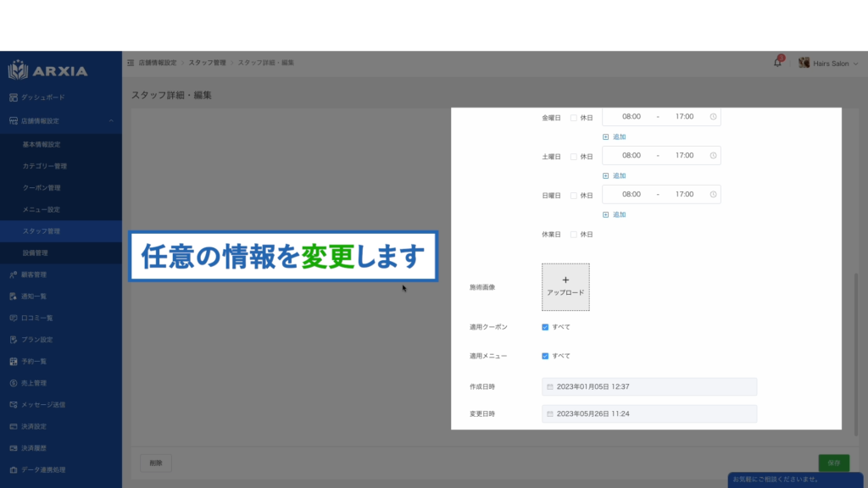The image size is (868, 488).
Task: Check 休日 box for 土曜日
Action: (574, 157)
